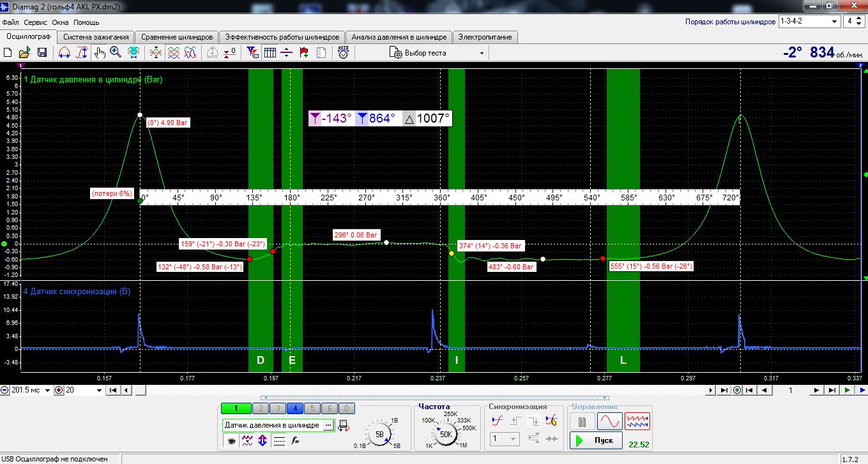This screenshot has width=868, height=464.
Task: Add a red flag marker
Action: 304,53
